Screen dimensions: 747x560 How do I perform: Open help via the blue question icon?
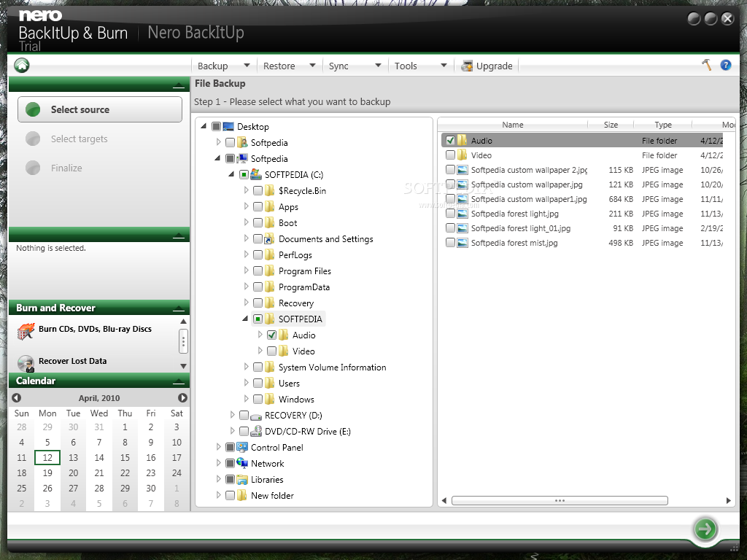coord(726,65)
